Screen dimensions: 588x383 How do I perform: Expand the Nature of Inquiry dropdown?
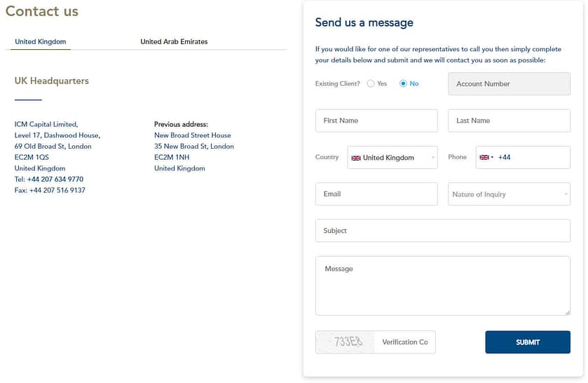(x=509, y=194)
